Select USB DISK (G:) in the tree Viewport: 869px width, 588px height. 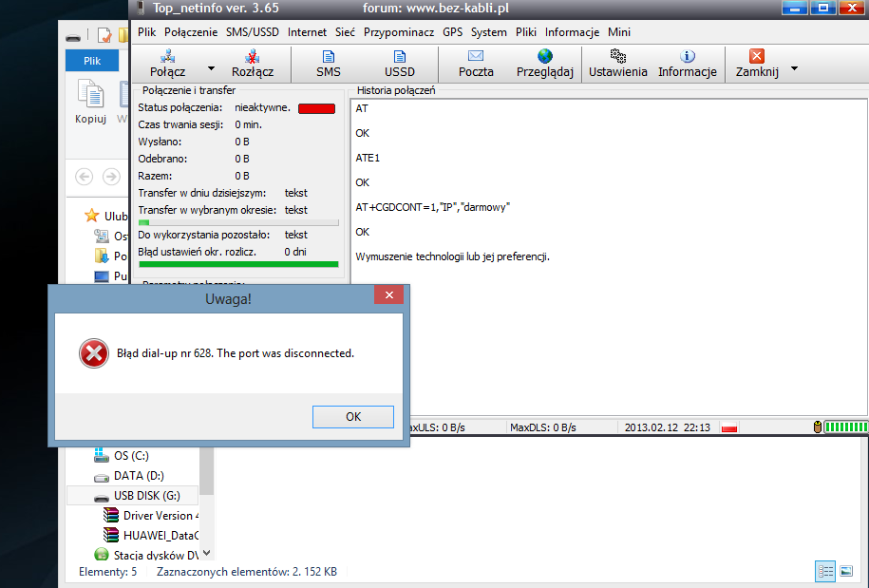point(146,496)
